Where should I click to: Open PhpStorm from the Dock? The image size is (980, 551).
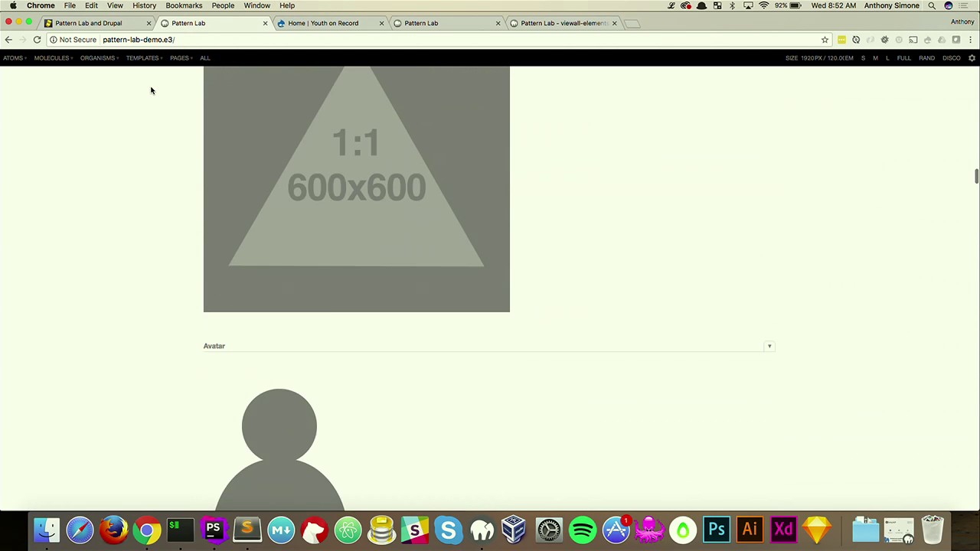213,530
